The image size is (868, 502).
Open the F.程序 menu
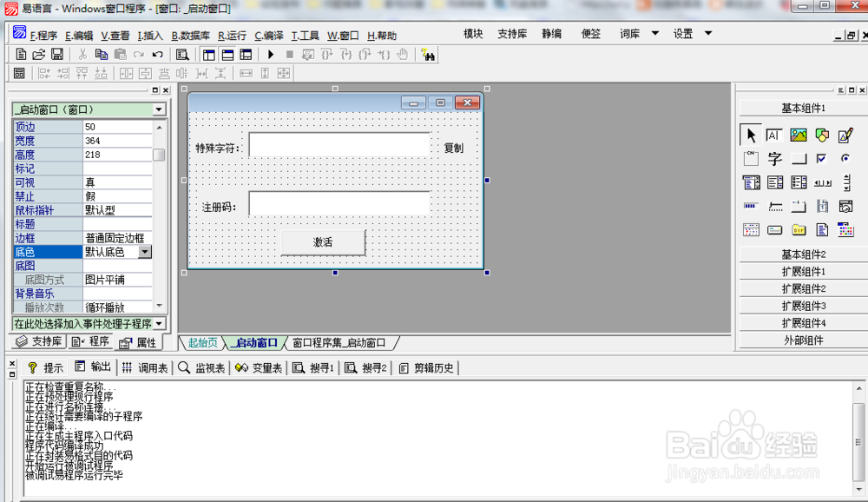click(43, 36)
